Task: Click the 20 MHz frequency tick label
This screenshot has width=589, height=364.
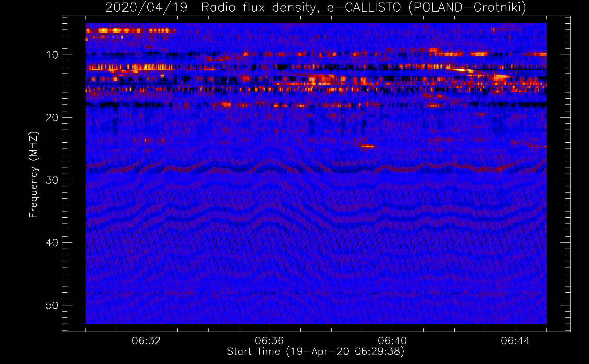Action: [x=52, y=118]
